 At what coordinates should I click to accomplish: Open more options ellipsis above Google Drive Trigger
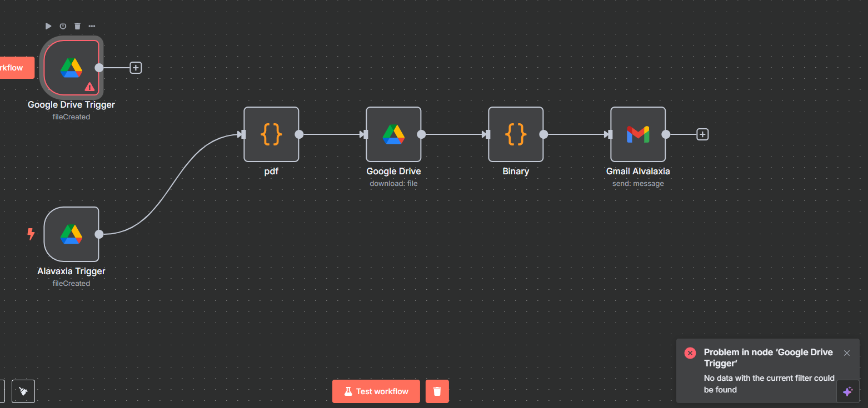[x=92, y=26]
